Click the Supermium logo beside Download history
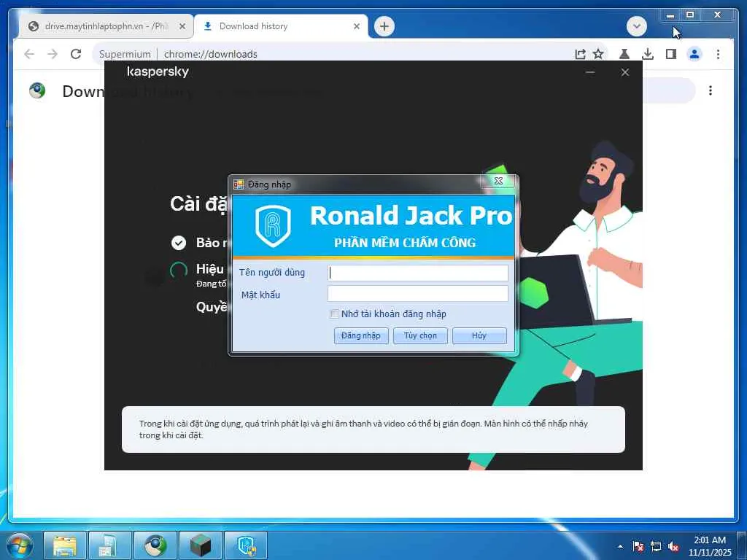The width and height of the screenshot is (747, 560). (37, 90)
